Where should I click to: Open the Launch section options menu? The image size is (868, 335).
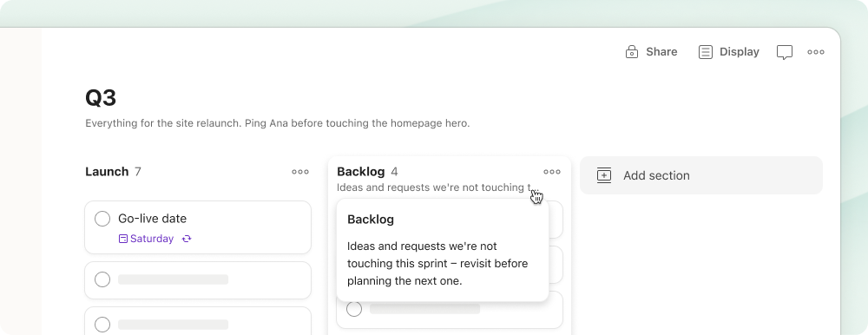300,172
